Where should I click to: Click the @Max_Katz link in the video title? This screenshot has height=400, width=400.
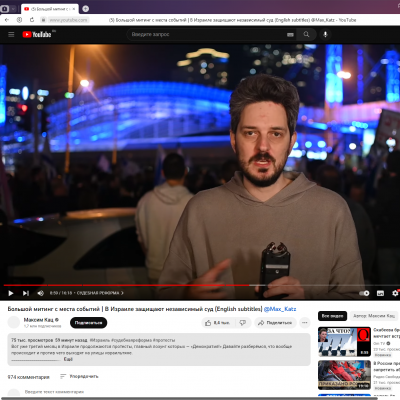pos(280,309)
